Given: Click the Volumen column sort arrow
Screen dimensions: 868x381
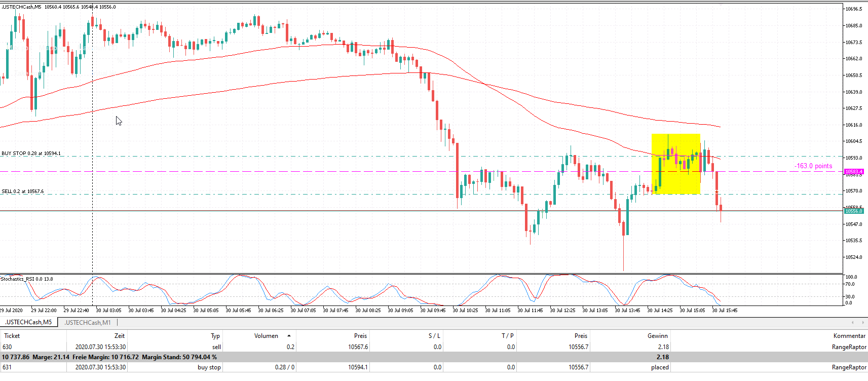Looking at the screenshot, I should tap(289, 336).
